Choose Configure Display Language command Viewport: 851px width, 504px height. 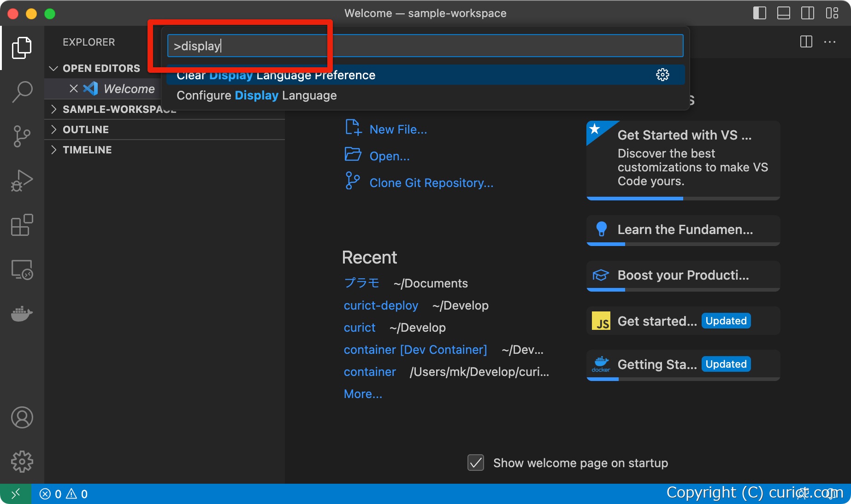click(x=257, y=95)
